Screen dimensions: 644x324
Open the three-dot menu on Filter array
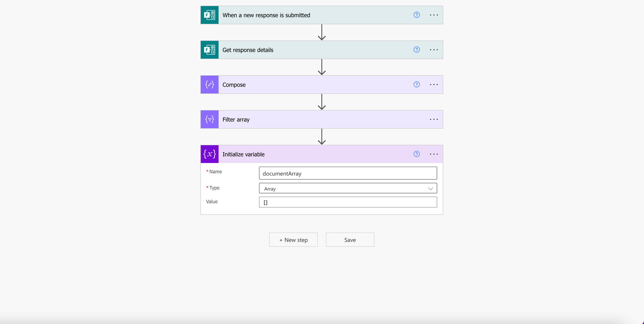tap(434, 120)
